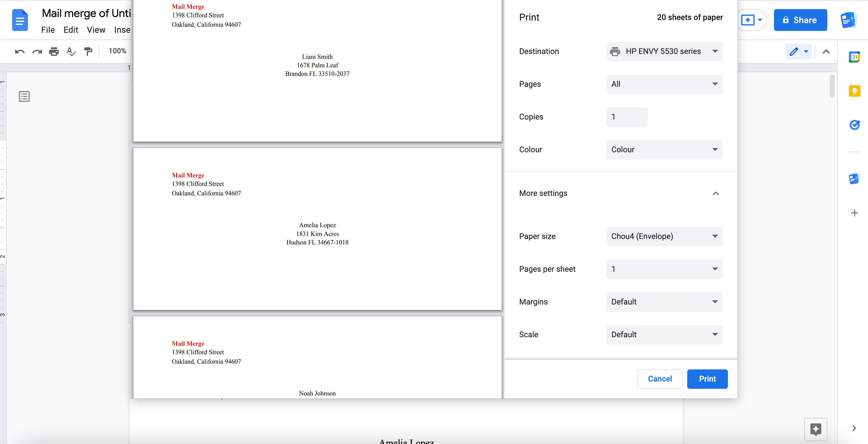Click the document outline icon
This screenshot has width=868, height=444.
[24, 96]
